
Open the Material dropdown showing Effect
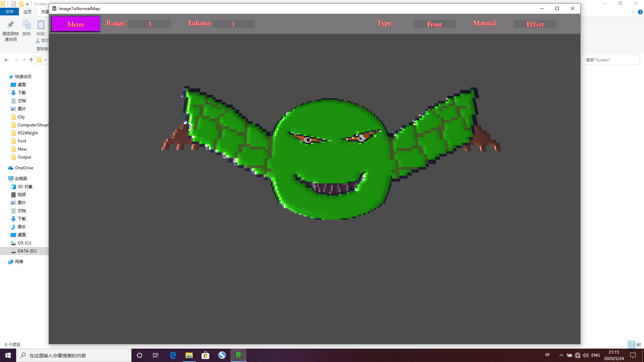(x=535, y=24)
